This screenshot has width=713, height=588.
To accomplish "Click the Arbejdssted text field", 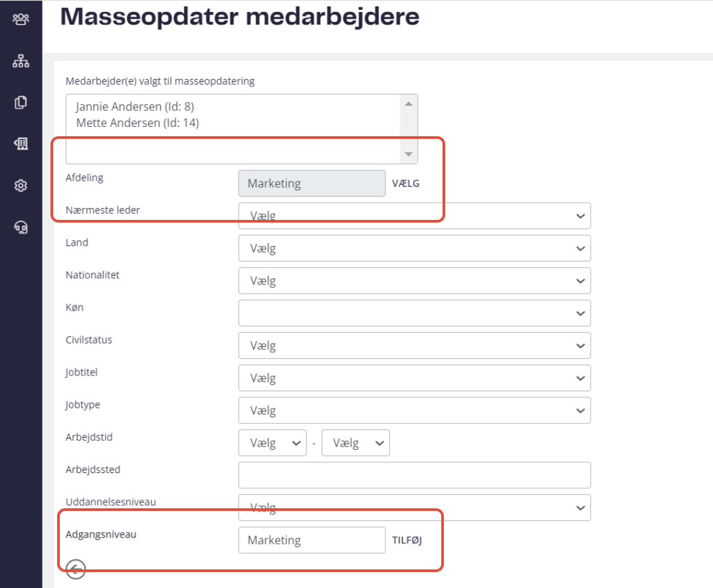I will point(414,475).
